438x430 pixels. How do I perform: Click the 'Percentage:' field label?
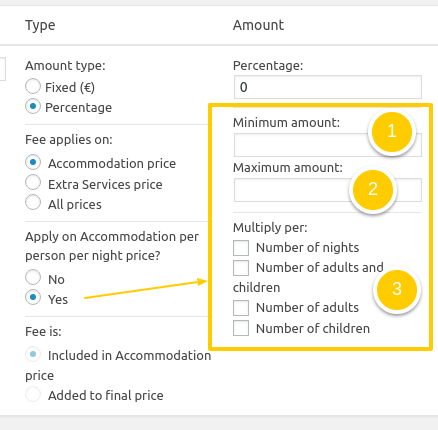[268, 66]
